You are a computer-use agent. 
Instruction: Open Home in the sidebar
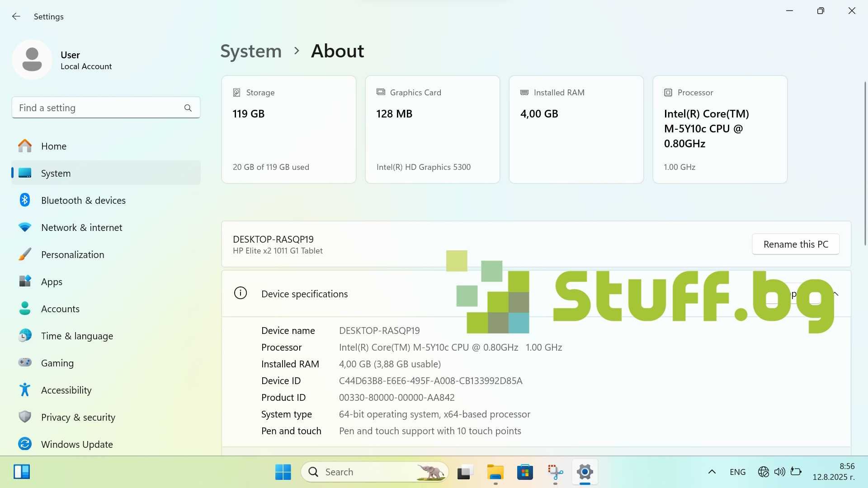[106, 146]
